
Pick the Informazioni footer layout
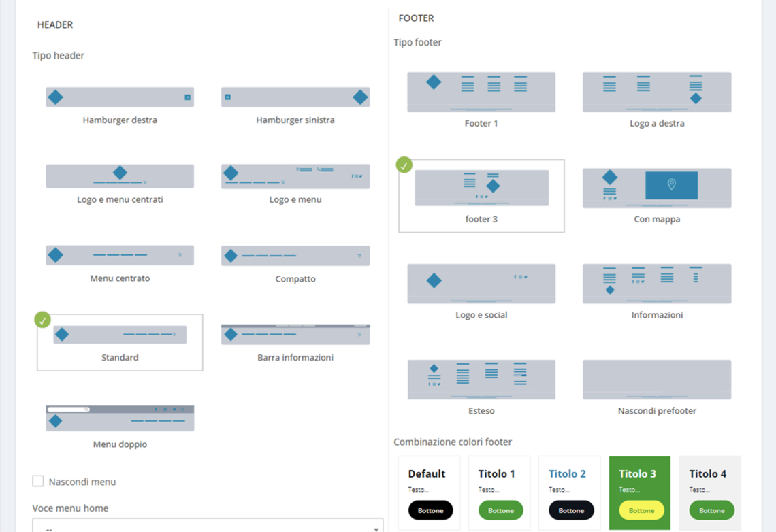click(x=656, y=283)
